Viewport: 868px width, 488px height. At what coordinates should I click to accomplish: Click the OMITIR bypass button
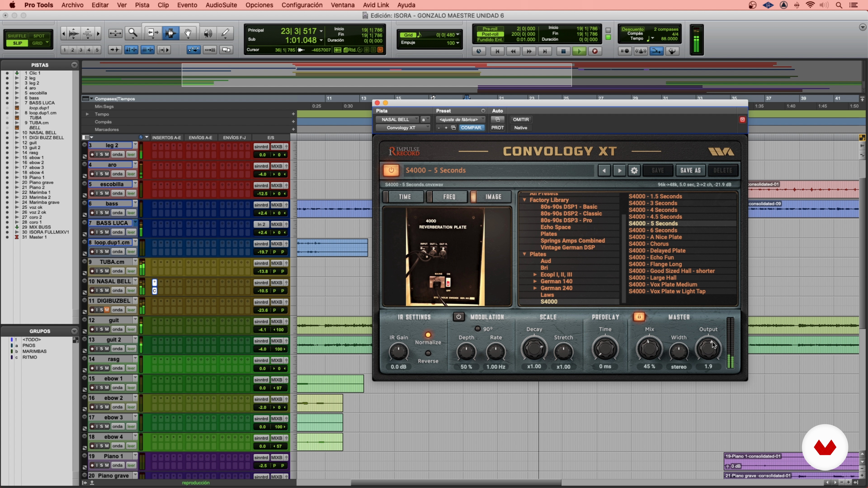point(521,120)
